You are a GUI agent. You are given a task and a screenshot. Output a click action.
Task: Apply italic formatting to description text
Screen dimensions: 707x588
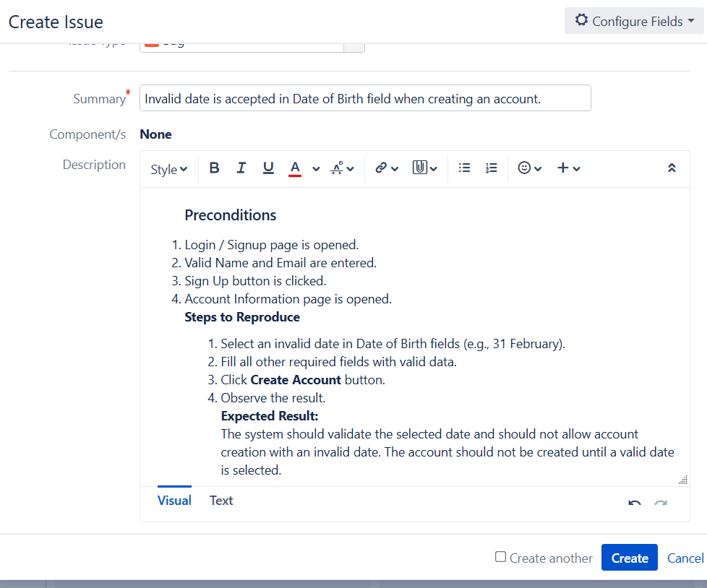point(241,168)
